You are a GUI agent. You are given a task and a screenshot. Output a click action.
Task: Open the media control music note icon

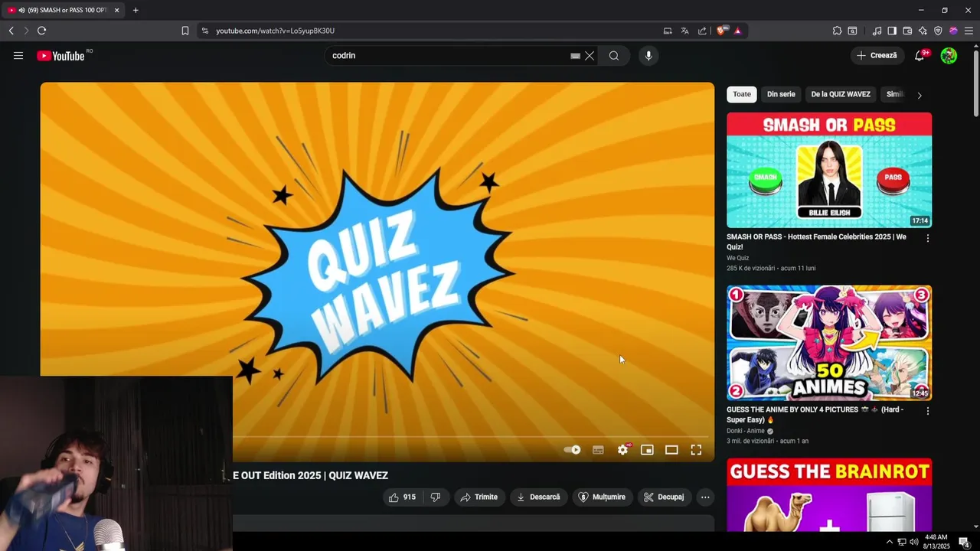pyautogui.click(x=877, y=31)
